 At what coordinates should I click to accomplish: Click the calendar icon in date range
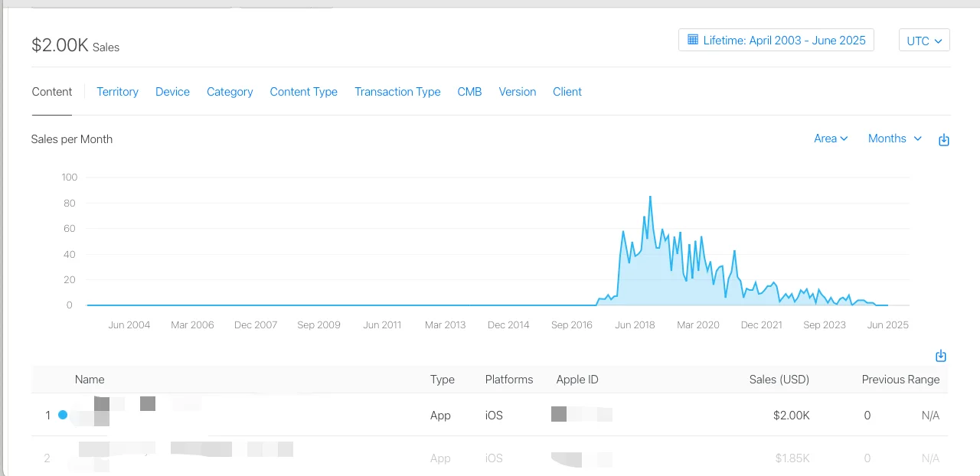693,40
